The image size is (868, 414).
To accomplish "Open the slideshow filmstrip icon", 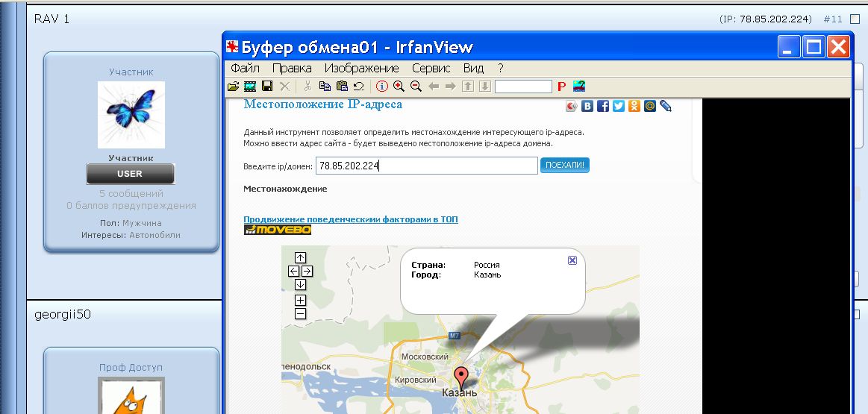I will pyautogui.click(x=250, y=87).
